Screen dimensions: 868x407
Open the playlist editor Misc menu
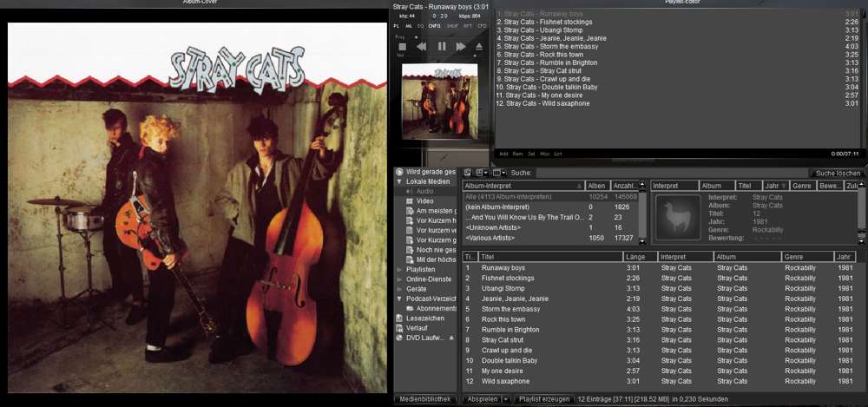544,154
